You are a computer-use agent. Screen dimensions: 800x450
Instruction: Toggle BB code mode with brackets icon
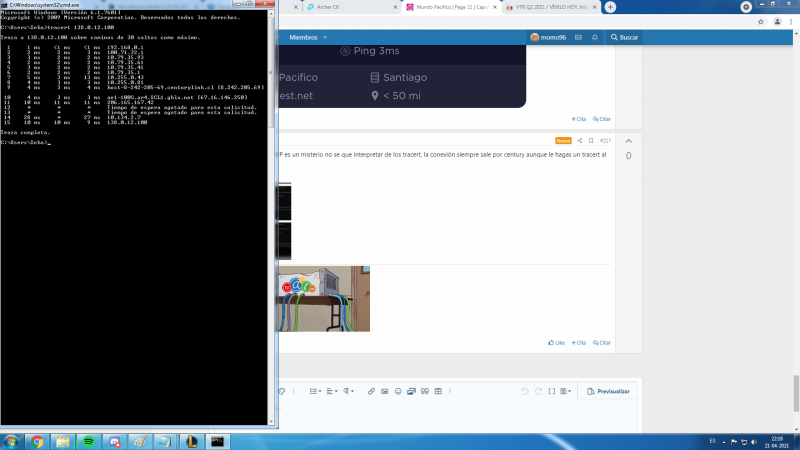coord(551,391)
